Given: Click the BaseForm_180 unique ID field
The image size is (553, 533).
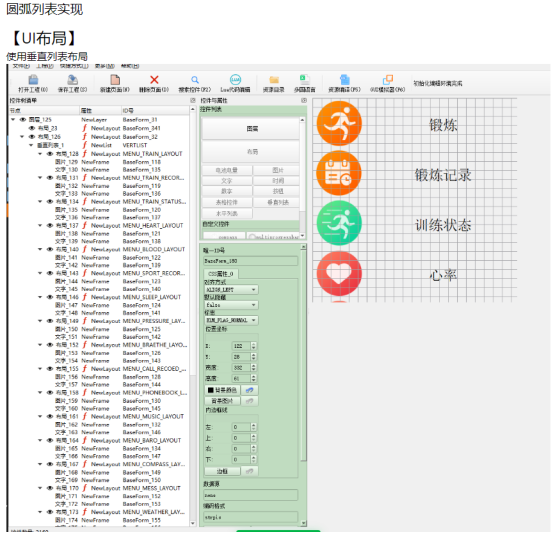Looking at the screenshot, I should click(251, 261).
